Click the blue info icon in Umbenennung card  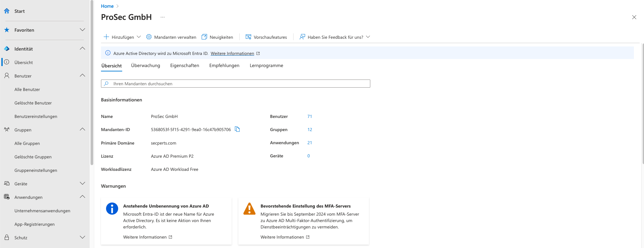click(x=112, y=209)
